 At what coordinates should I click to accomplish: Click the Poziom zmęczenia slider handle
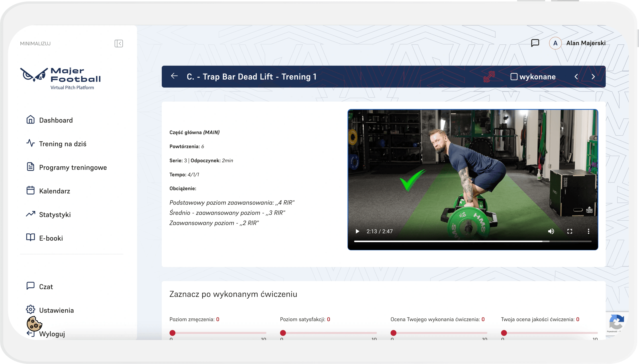pyautogui.click(x=172, y=333)
